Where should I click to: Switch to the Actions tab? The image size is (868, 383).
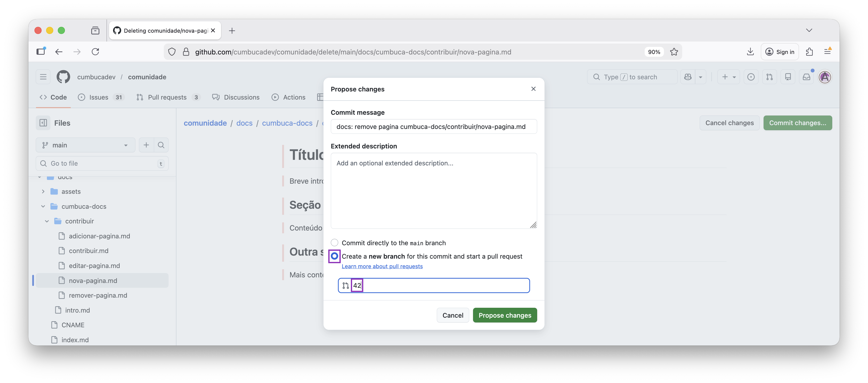288,97
